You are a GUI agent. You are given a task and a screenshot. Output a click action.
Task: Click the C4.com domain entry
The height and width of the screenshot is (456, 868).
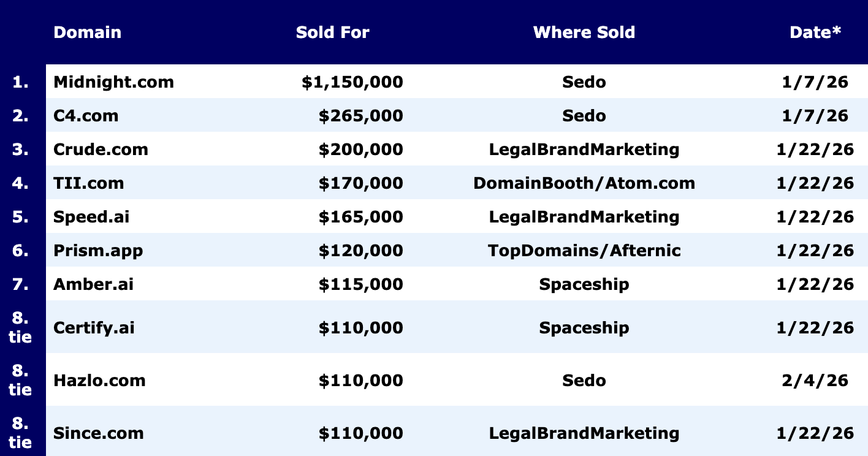86,116
